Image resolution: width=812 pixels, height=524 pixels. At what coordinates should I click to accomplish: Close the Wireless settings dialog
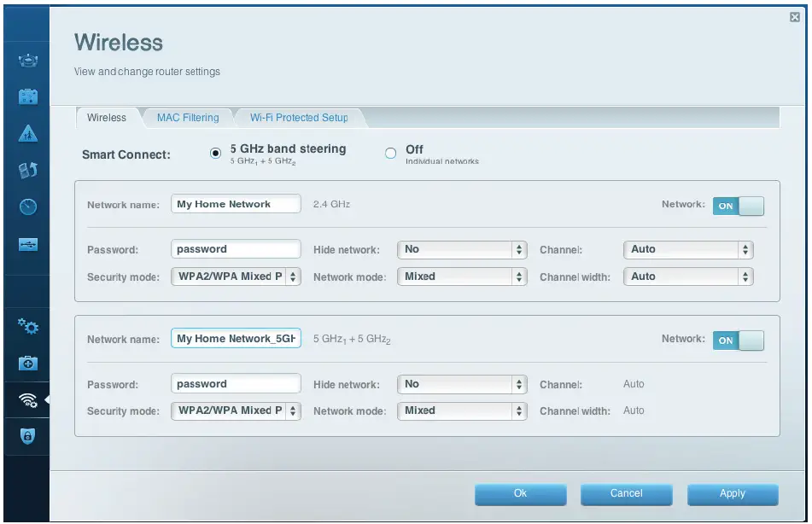(795, 17)
